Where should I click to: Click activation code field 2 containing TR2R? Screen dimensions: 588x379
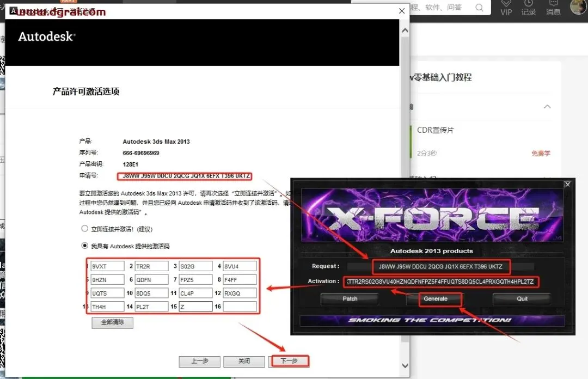151,266
